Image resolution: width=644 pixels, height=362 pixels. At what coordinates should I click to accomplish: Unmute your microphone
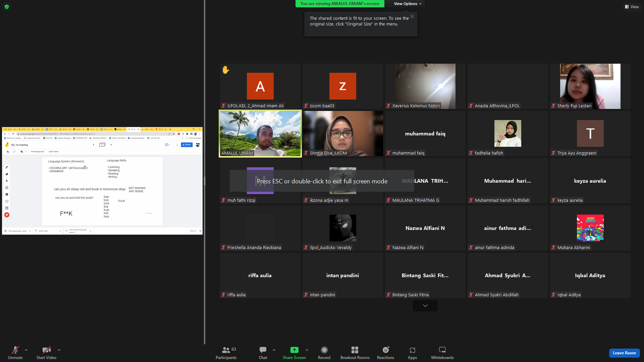click(15, 353)
